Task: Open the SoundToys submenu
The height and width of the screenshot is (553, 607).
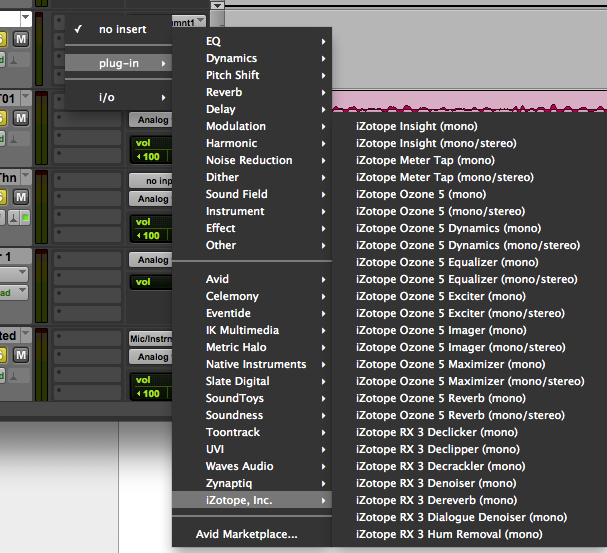Action: coord(252,398)
